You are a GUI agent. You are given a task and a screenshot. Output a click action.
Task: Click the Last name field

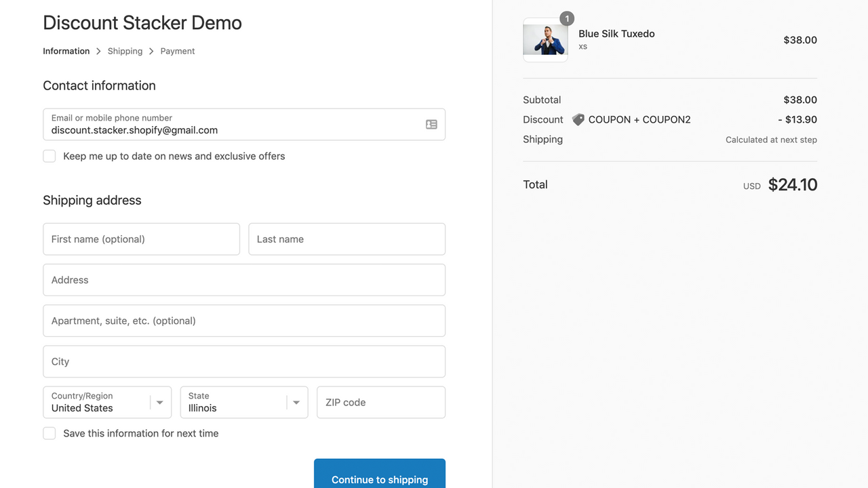click(x=347, y=239)
